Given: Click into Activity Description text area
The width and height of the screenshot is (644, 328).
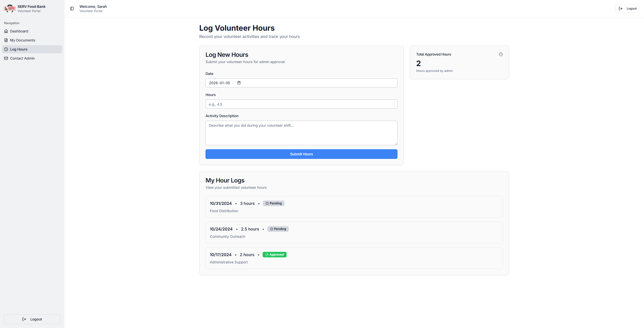Looking at the screenshot, I should coord(301,133).
